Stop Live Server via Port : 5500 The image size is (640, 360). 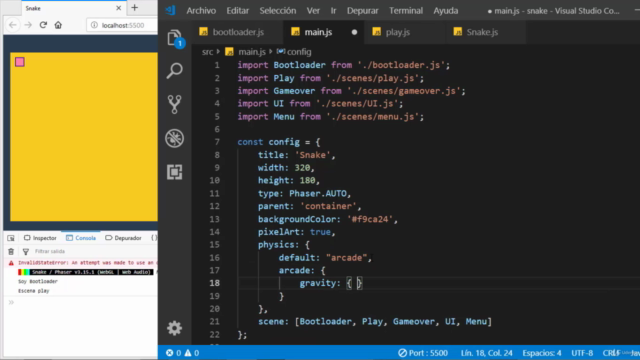point(423,353)
